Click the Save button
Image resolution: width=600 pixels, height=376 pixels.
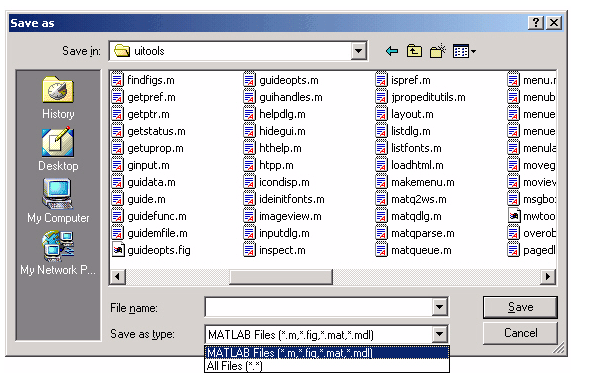click(520, 307)
